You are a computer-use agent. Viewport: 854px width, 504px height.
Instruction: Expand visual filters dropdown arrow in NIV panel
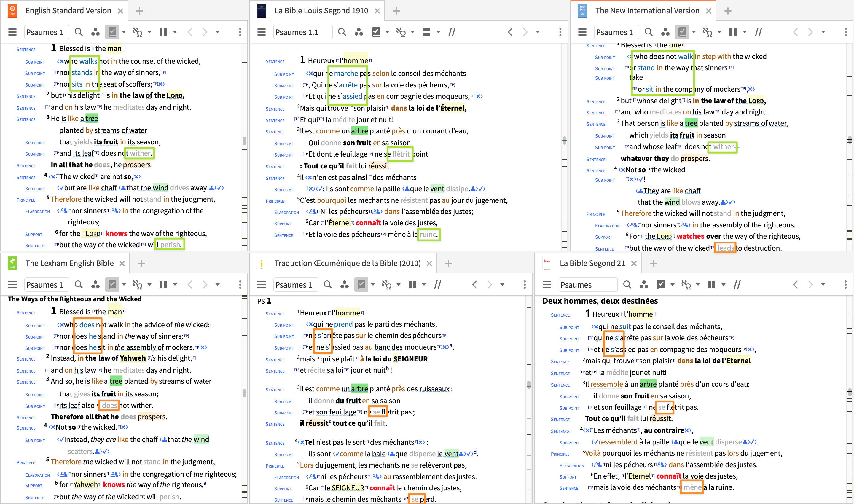pos(694,32)
